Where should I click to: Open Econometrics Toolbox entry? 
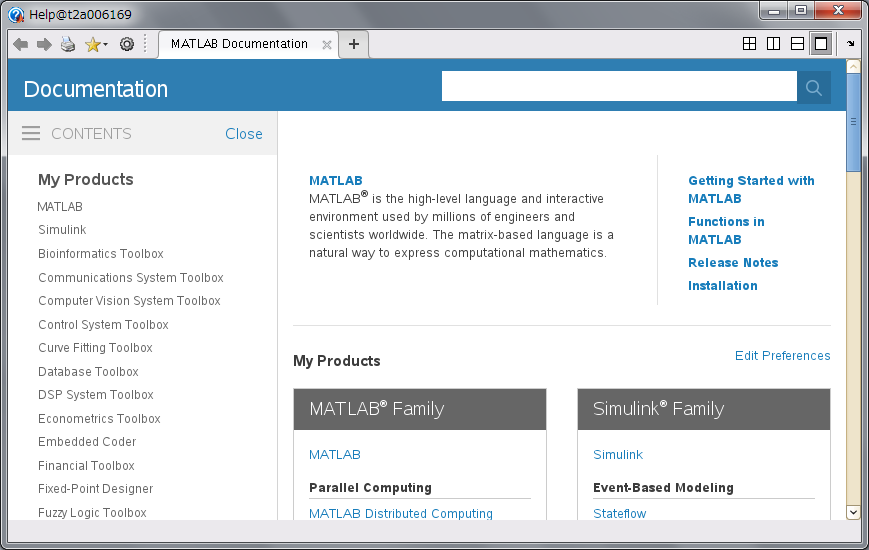[99, 419]
